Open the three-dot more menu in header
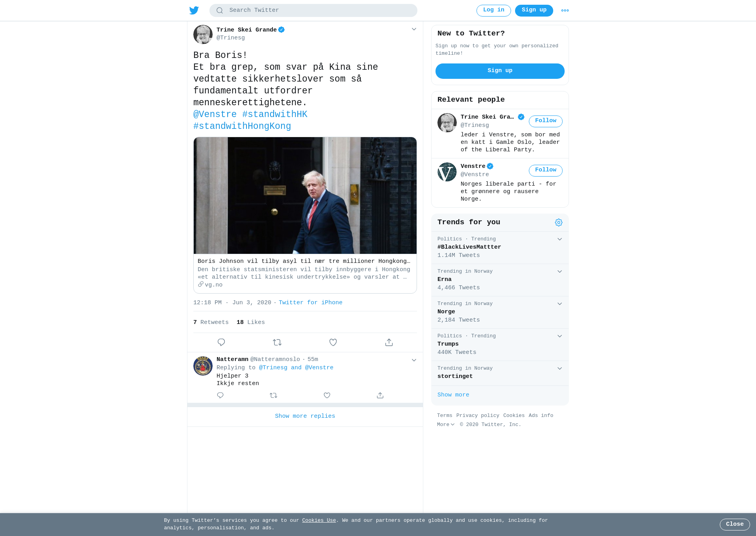 click(x=565, y=11)
